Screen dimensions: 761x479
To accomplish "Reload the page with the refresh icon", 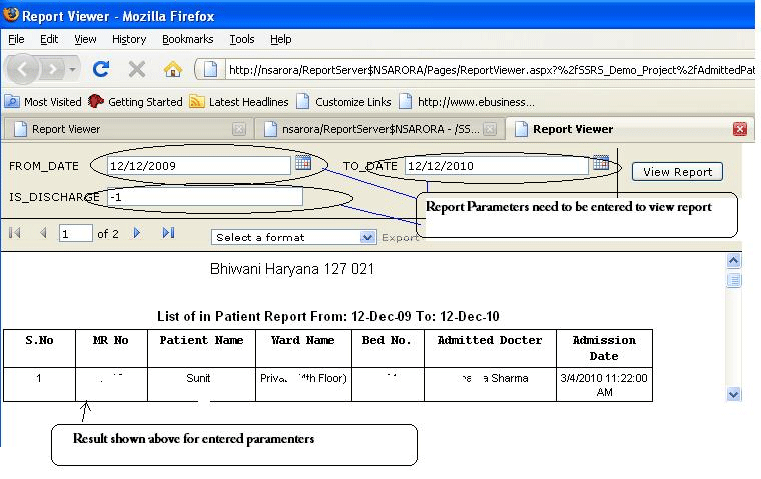I will [101, 69].
